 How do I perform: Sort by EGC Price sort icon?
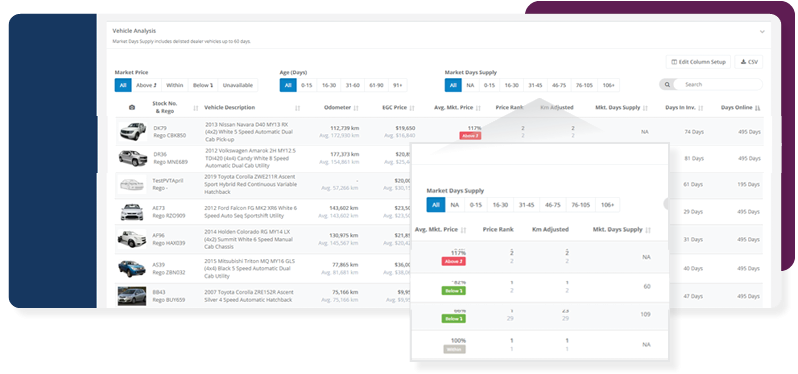click(x=412, y=108)
